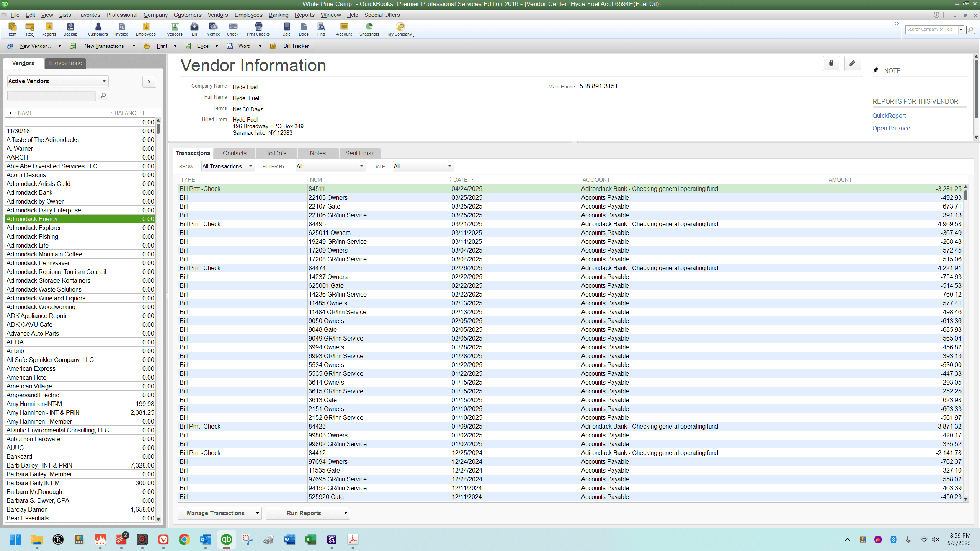Click the Find toolbar icon
Image resolution: width=980 pixels, height=551 pixels.
(321, 29)
